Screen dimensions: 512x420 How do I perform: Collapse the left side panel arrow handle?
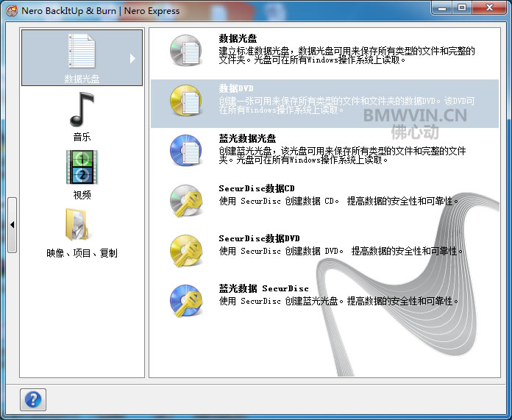click(x=12, y=224)
